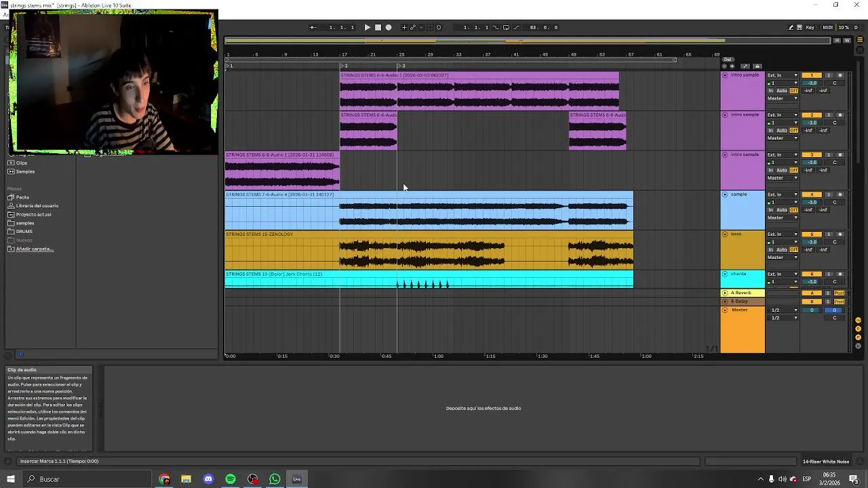Viewport: 868px width, 488px height.
Task: Fold the Master track arrow
Action: [725, 310]
